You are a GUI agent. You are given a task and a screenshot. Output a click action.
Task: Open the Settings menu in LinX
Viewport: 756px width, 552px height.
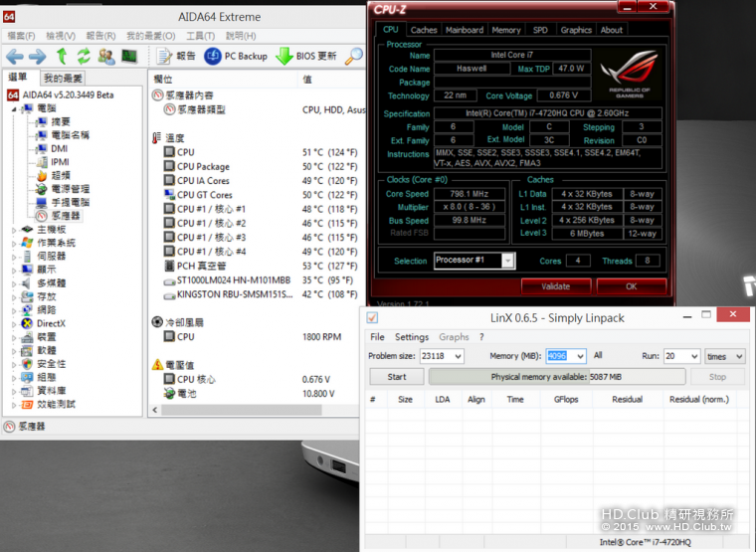[x=412, y=337]
